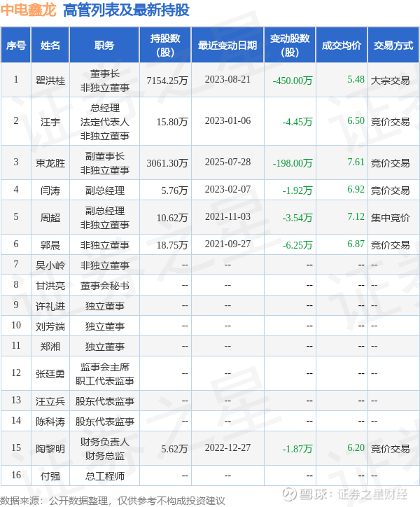Click the date 2021-09-27

click(227, 244)
